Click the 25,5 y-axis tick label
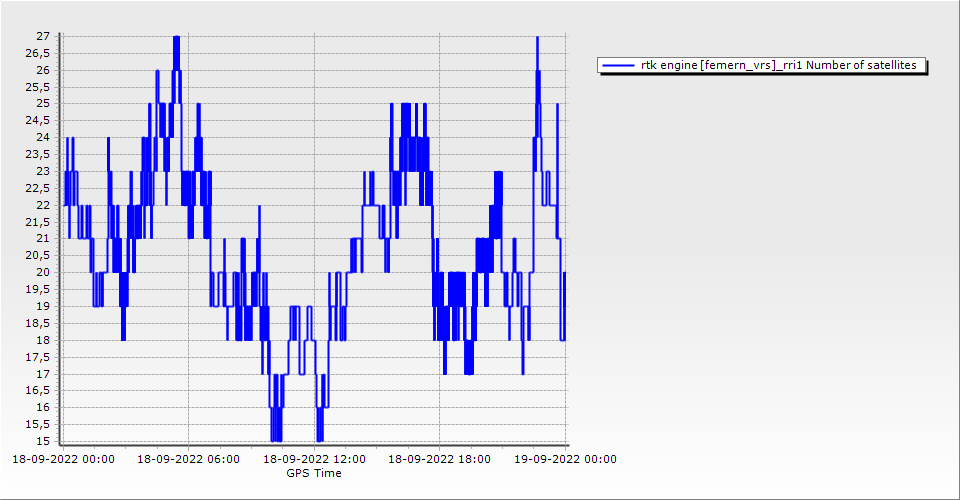960x500 pixels. pyautogui.click(x=39, y=86)
